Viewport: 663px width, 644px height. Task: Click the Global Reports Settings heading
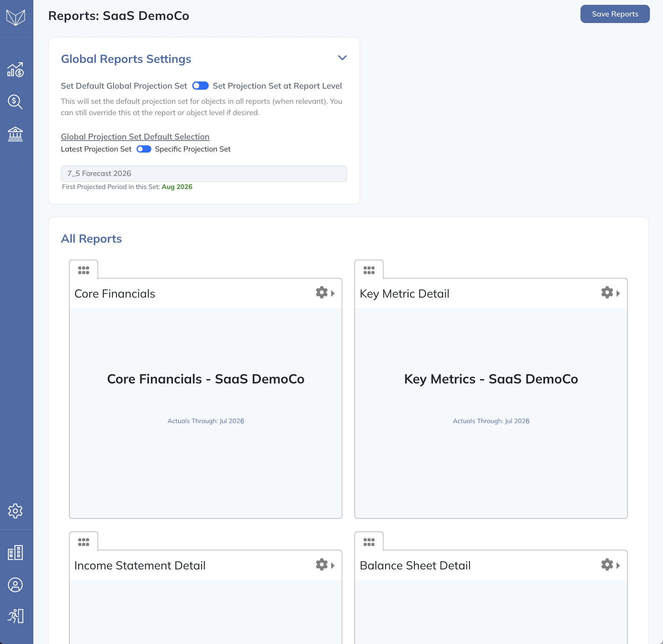126,59
